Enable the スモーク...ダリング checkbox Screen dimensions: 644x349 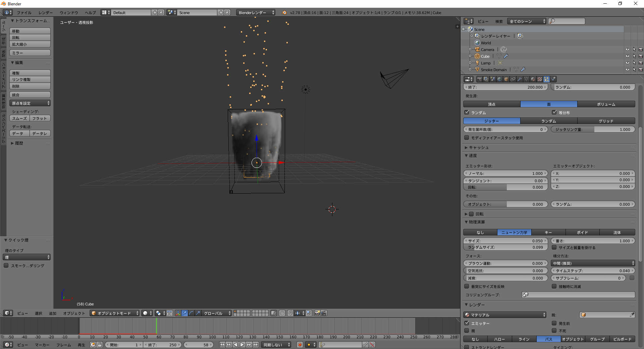(6, 265)
